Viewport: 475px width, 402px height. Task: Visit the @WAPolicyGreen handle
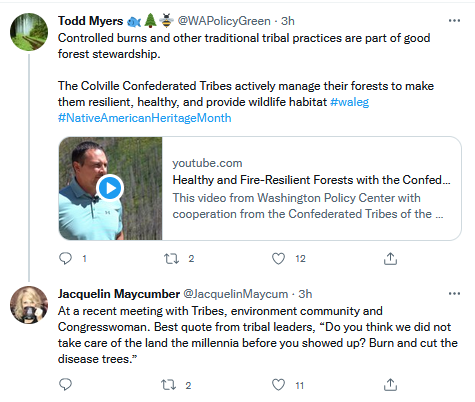tap(224, 21)
